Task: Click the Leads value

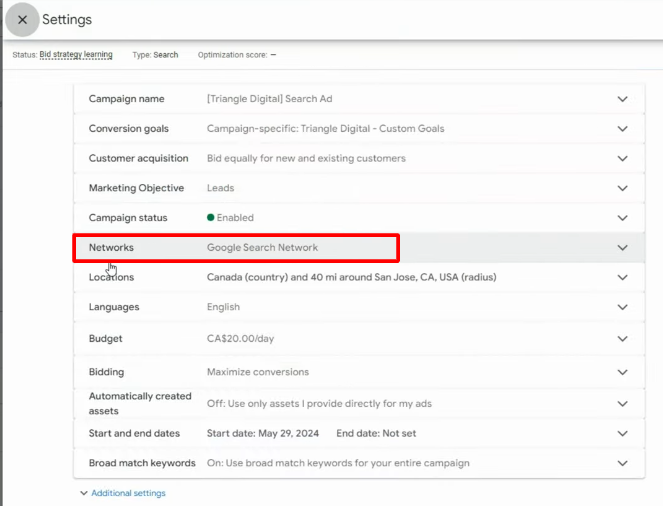Action: [220, 188]
